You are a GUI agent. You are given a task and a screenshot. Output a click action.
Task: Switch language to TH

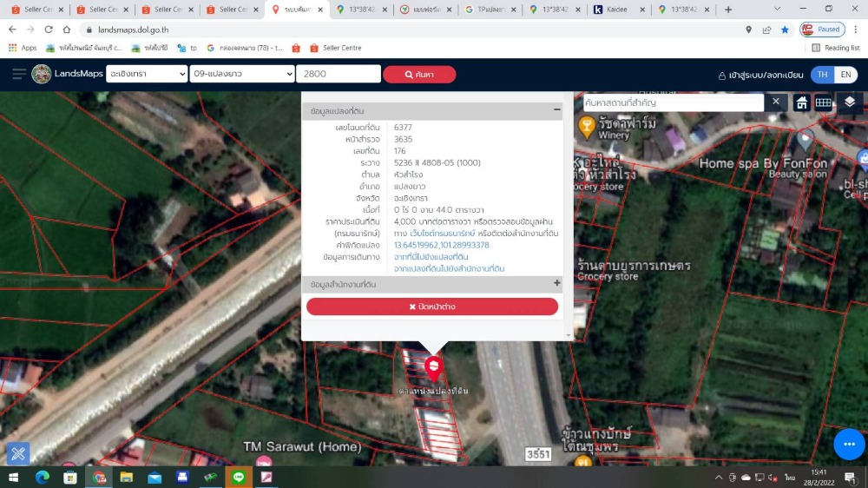tap(822, 74)
